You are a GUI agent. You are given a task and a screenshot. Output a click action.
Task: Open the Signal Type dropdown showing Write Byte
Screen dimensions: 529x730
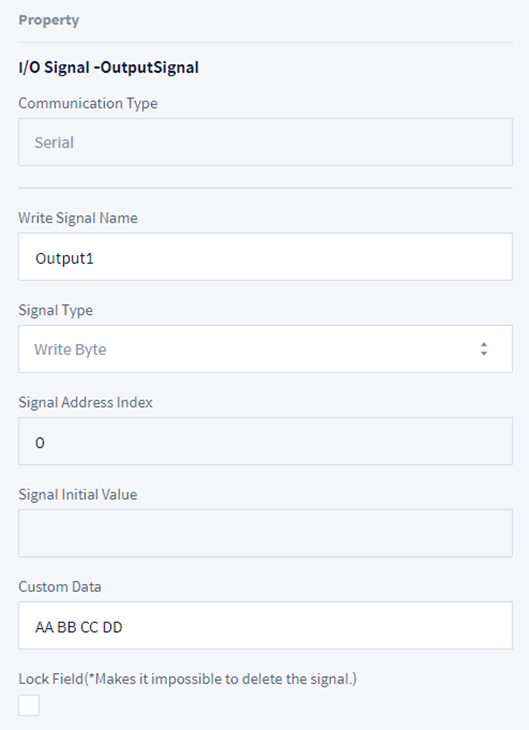click(265, 349)
